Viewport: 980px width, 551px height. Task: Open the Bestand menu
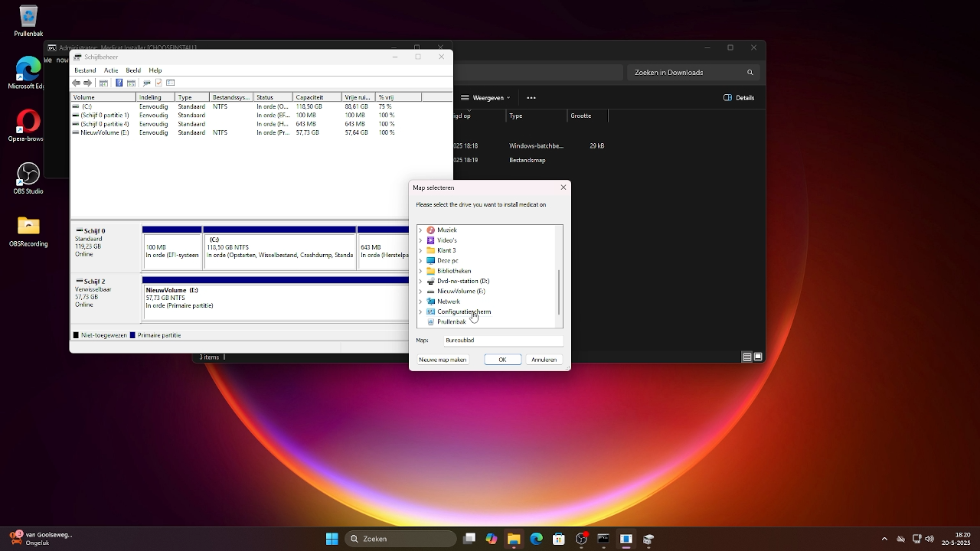click(x=85, y=70)
